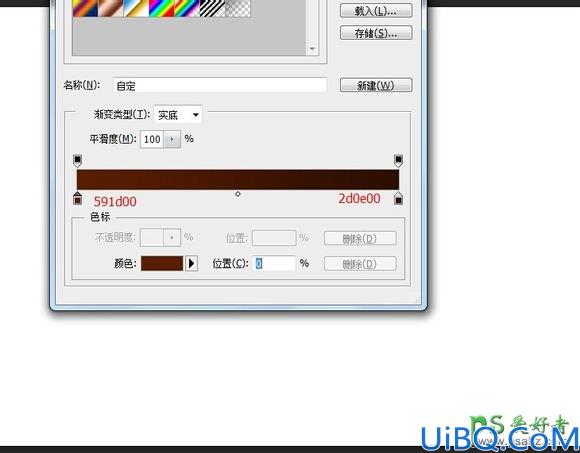Click the opacity stop 删除(D) button
Image resolution: width=580 pixels, height=453 pixels.
(x=360, y=239)
